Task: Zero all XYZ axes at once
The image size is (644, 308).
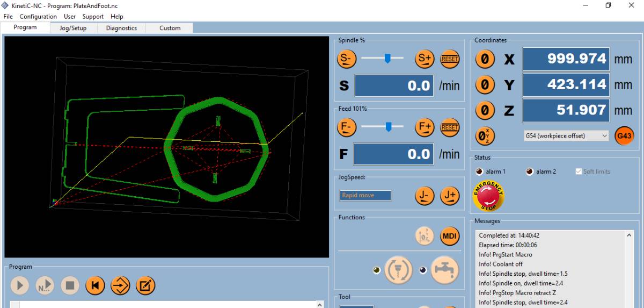Action: click(485, 135)
